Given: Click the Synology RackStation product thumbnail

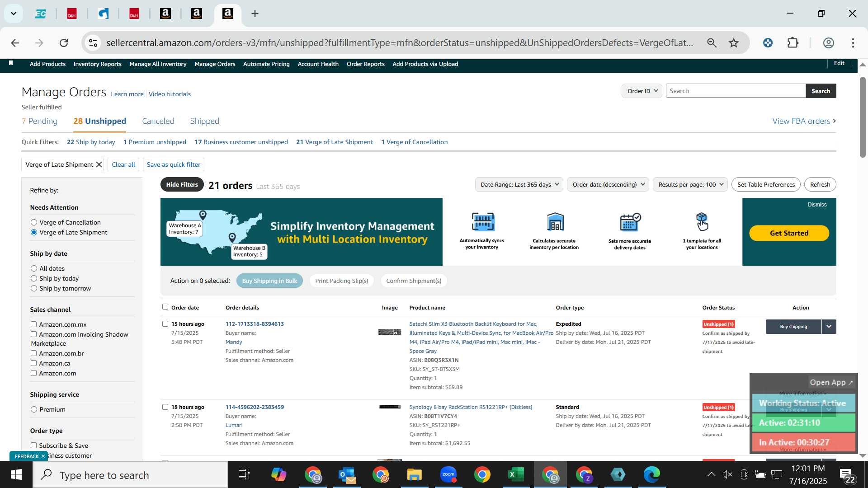Looking at the screenshot, I should [390, 407].
